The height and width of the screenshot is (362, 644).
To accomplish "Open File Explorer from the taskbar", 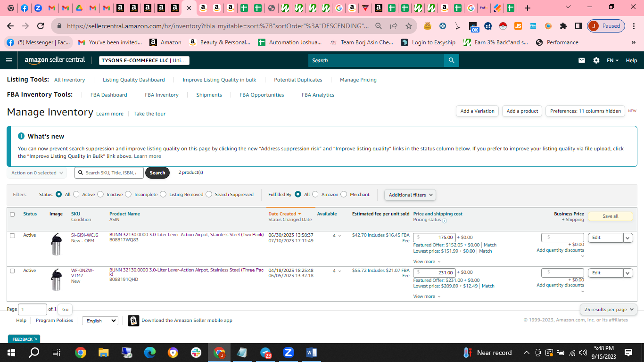I will point(104,353).
